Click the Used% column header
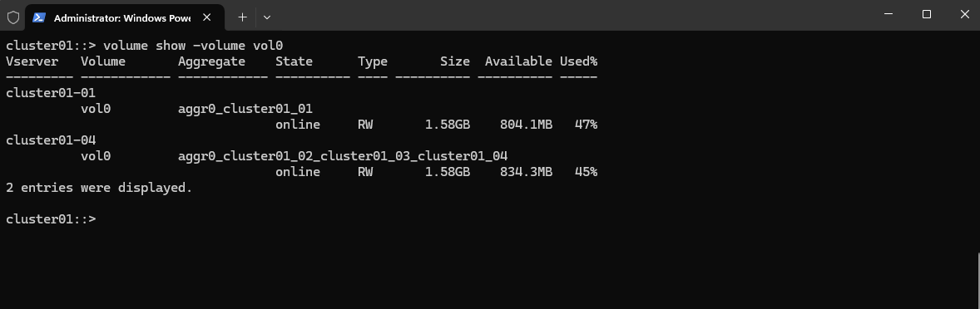980x309 pixels. pos(578,61)
